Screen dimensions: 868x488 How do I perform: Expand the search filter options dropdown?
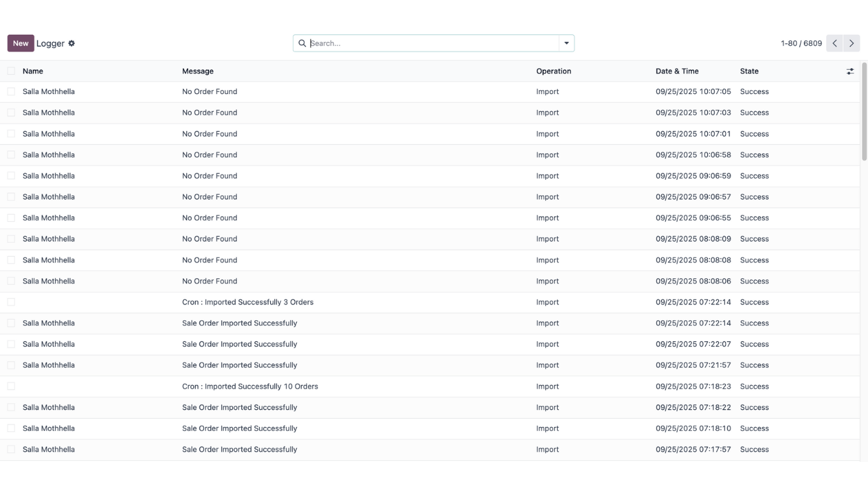[566, 43]
